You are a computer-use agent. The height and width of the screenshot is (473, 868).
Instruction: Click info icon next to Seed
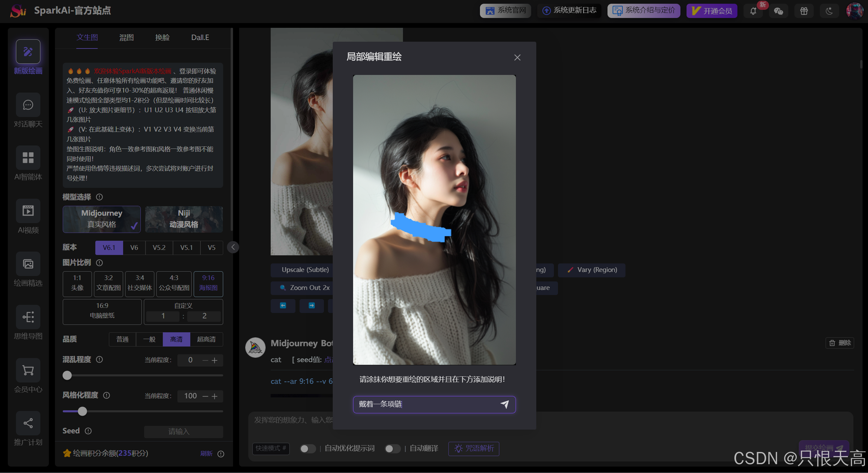click(88, 431)
